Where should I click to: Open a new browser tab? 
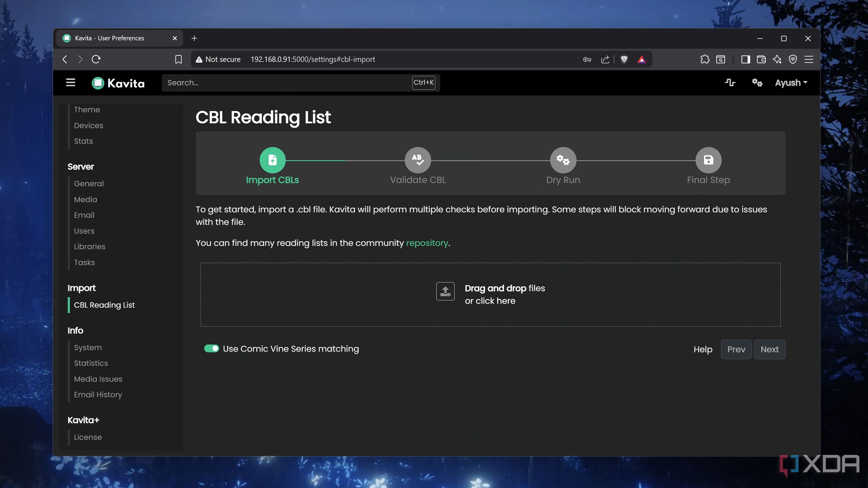tap(194, 38)
